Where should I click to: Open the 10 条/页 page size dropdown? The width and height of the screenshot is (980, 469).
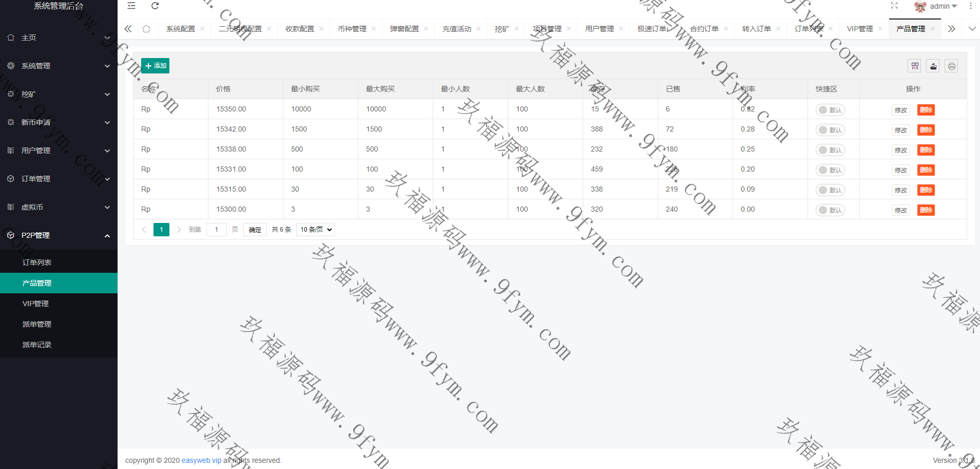coord(316,230)
